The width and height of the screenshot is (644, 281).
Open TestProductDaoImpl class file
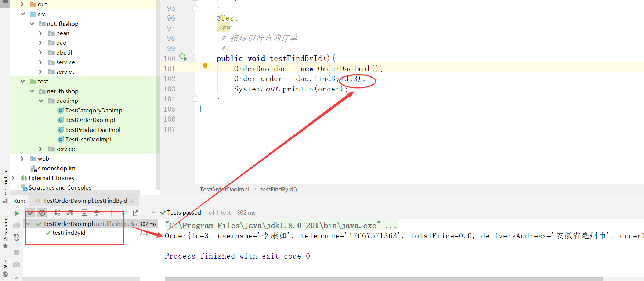coord(93,130)
